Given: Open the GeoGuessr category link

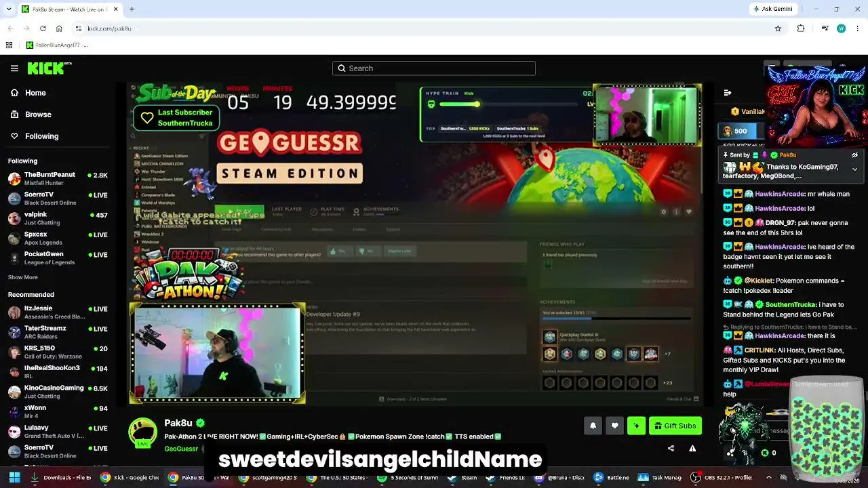Looking at the screenshot, I should point(181,449).
